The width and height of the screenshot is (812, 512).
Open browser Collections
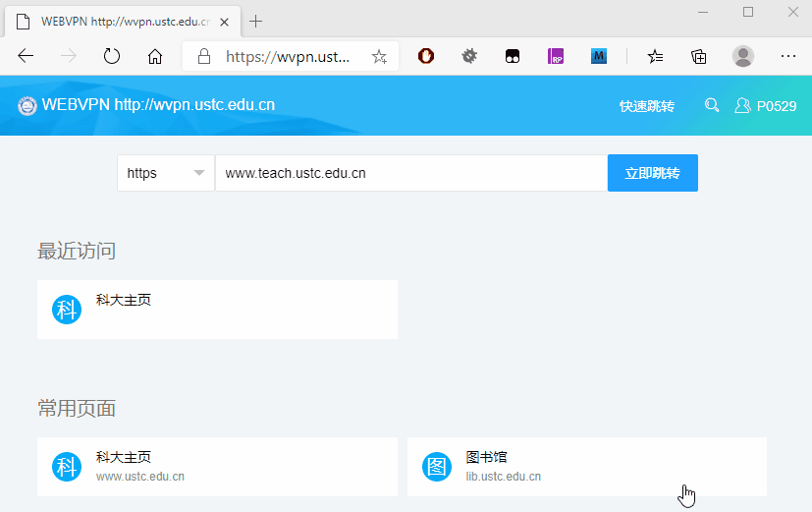click(x=698, y=56)
